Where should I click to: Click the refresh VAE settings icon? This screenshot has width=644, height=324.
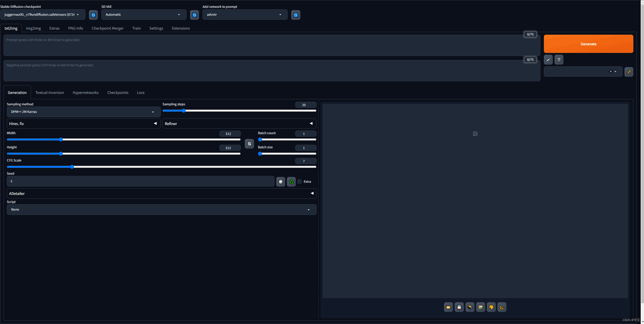tap(194, 14)
